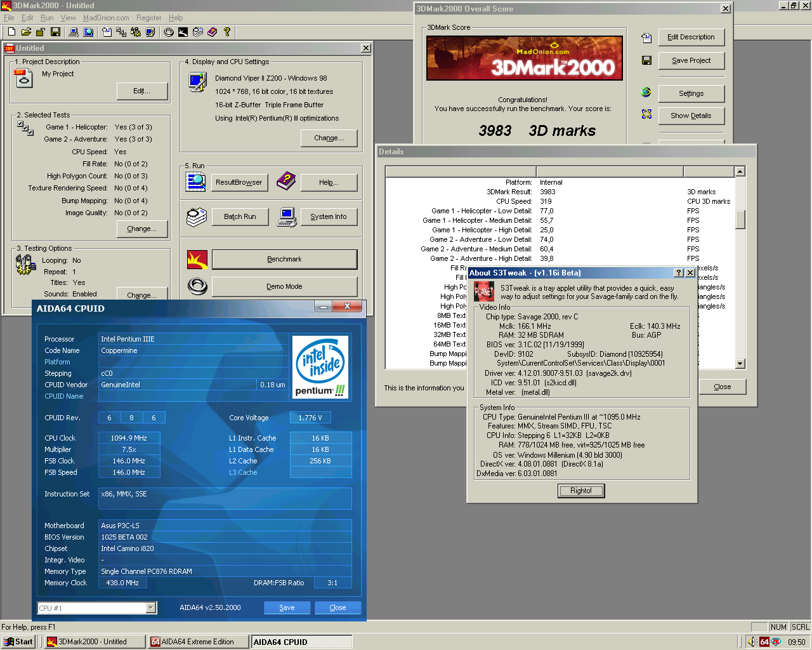The width and height of the screenshot is (812, 650).
Task: Click Close in the Details window
Action: tap(723, 387)
